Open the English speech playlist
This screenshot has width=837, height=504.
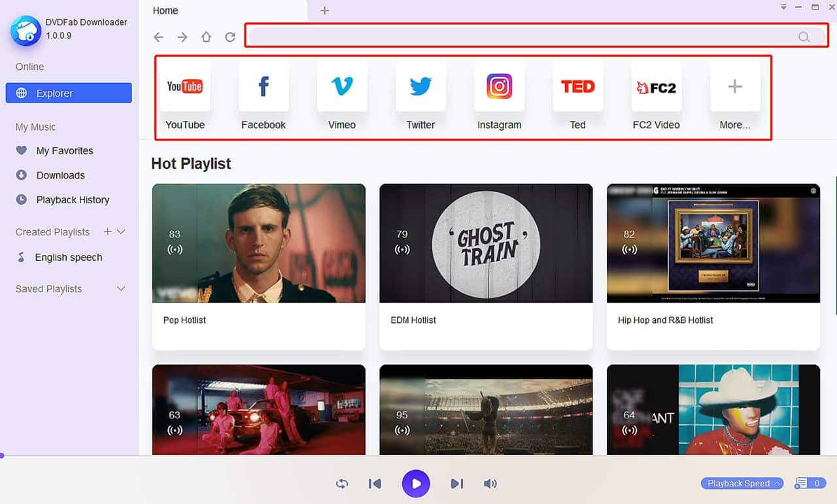click(67, 257)
